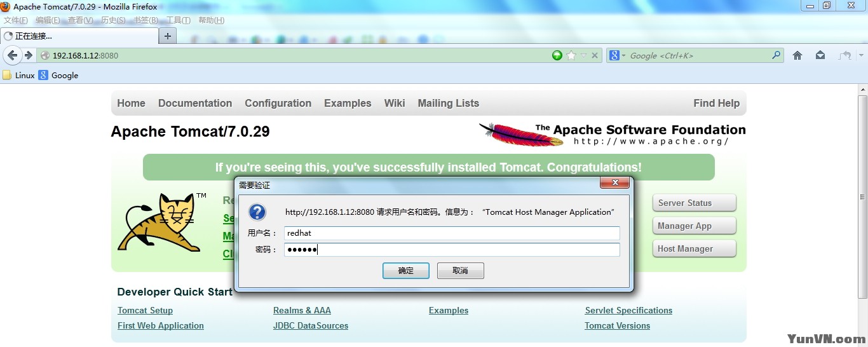Click the 用户名 username field
This screenshot has width=868, height=347.
tap(451, 233)
